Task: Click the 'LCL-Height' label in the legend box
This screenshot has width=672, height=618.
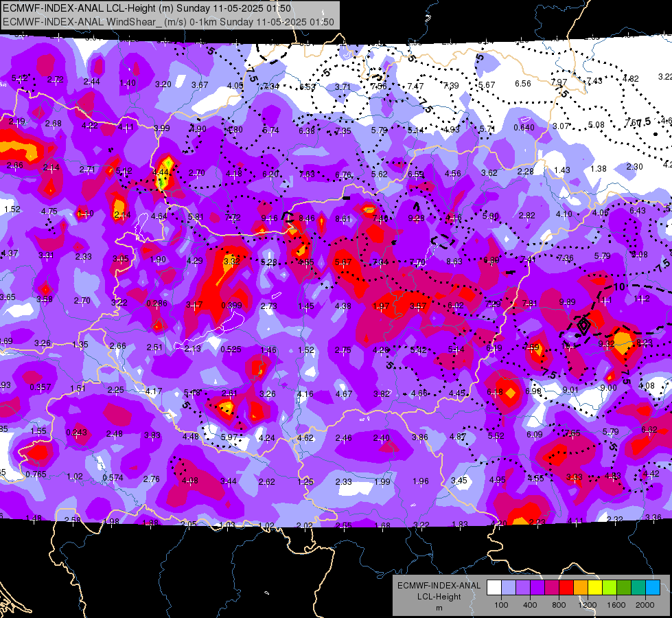Action: click(439, 597)
